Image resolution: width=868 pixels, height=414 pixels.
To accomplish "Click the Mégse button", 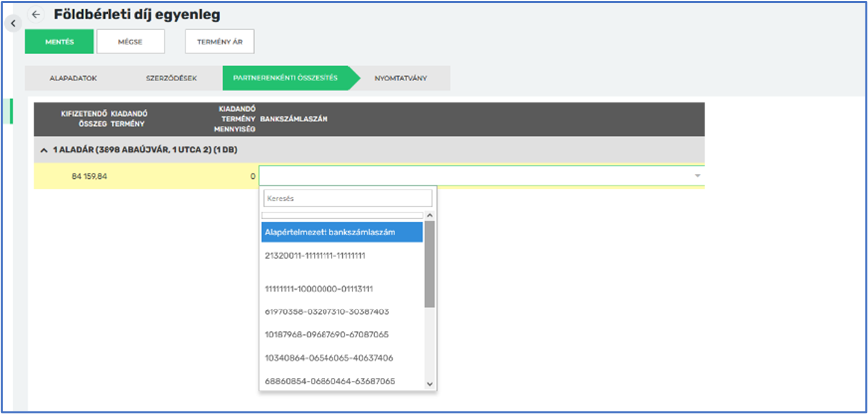I will point(130,41).
